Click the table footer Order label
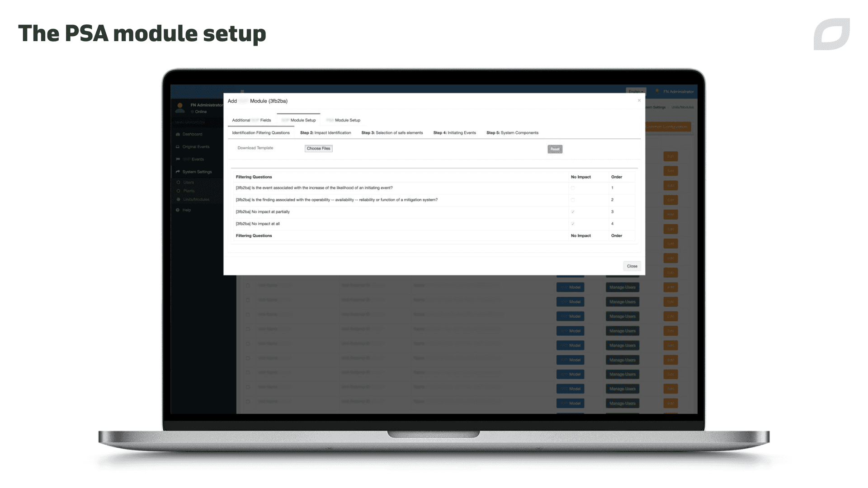868x488 pixels. pyautogui.click(x=616, y=236)
